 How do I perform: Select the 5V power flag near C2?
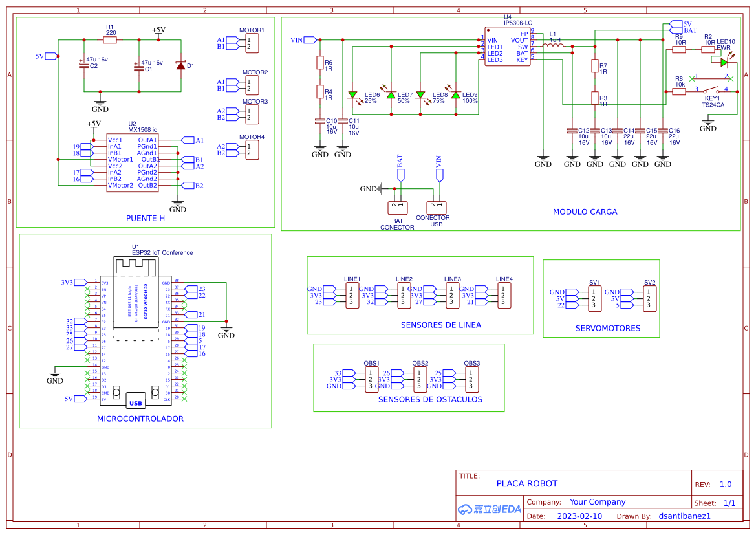[49, 57]
